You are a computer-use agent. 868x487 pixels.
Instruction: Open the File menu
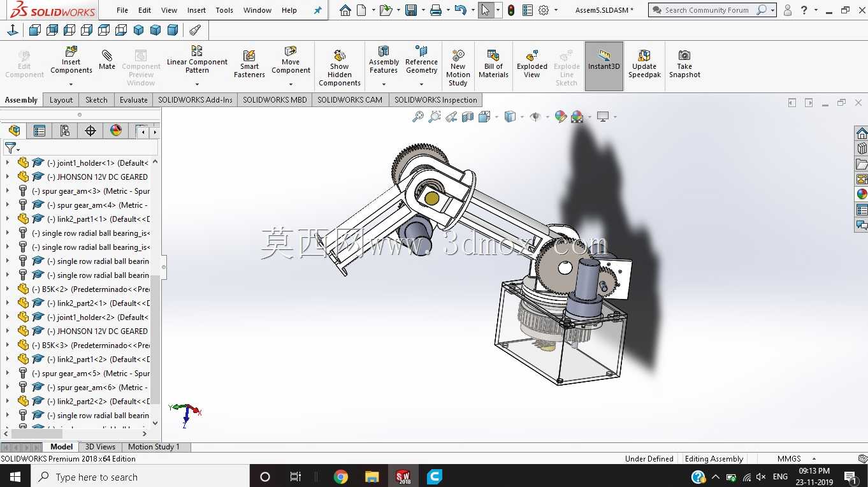click(122, 10)
